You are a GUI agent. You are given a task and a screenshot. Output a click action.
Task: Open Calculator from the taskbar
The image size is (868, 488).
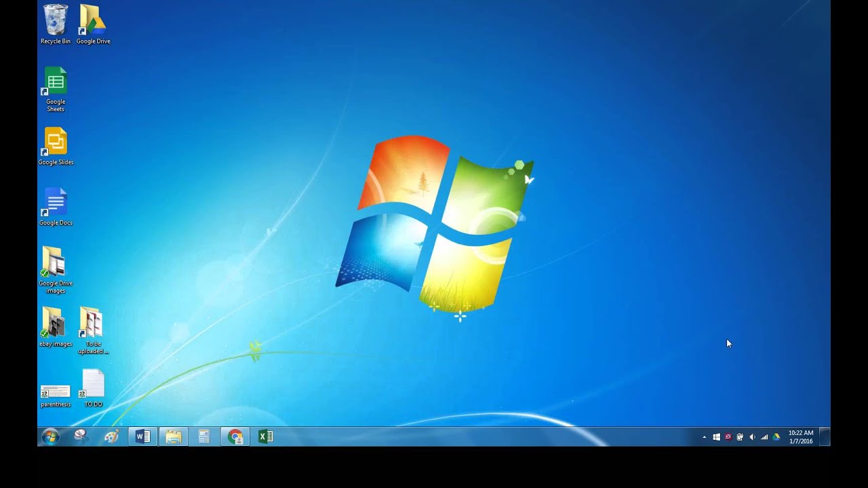(203, 436)
